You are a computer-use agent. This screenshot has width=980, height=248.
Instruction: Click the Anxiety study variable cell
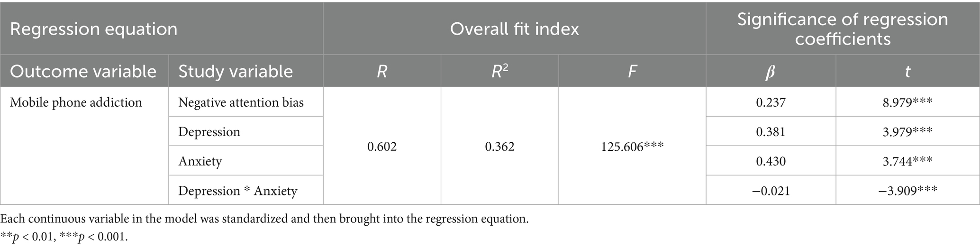pos(200,161)
